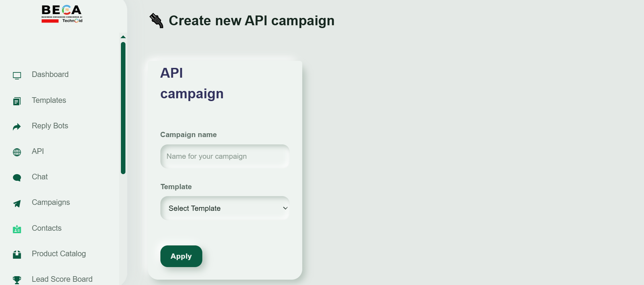Click the API globe icon
Viewport: 644px width, 285px height.
click(17, 152)
